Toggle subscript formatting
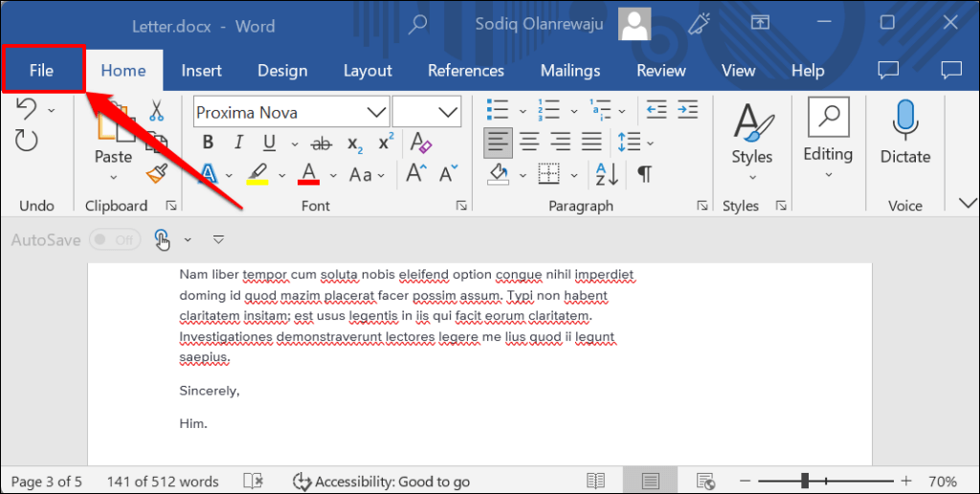This screenshot has height=494, width=980. click(355, 144)
